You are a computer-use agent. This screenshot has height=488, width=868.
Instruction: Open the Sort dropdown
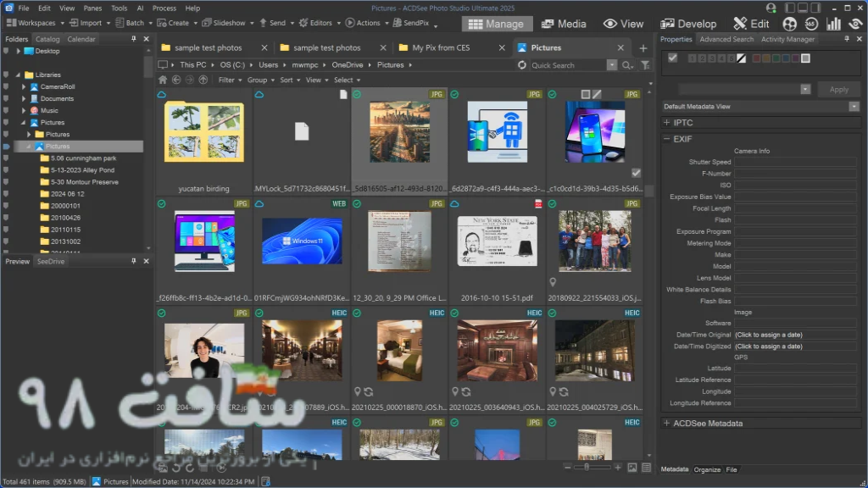point(290,80)
